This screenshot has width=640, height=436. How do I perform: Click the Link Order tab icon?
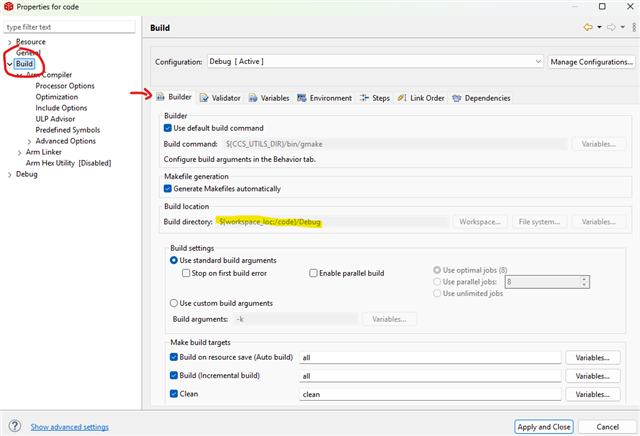pyautogui.click(x=402, y=98)
